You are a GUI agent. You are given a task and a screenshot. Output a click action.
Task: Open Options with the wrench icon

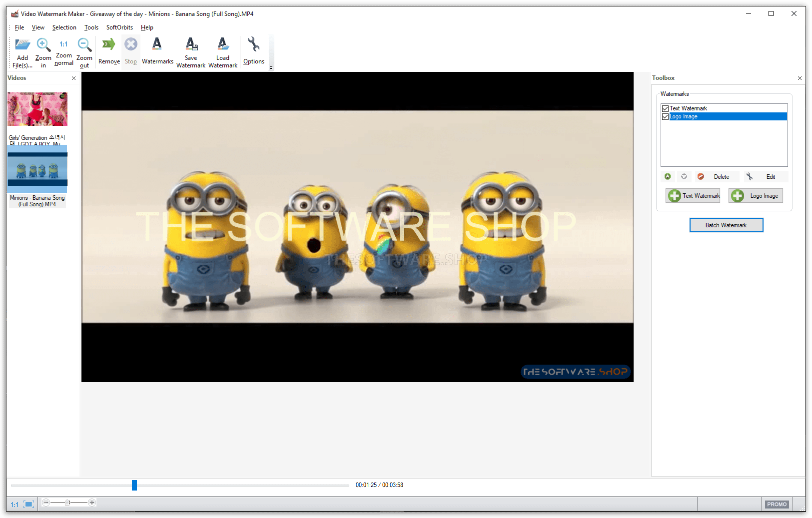254,45
